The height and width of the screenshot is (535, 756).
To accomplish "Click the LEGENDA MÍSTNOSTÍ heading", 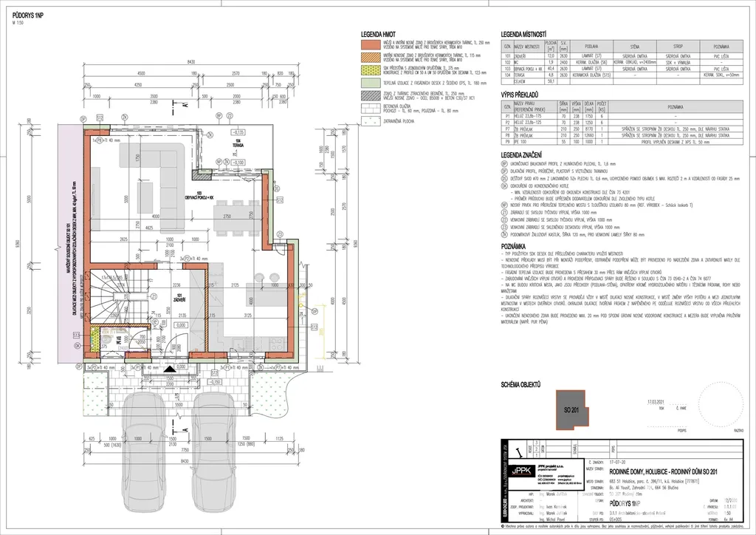I will tap(523, 34).
